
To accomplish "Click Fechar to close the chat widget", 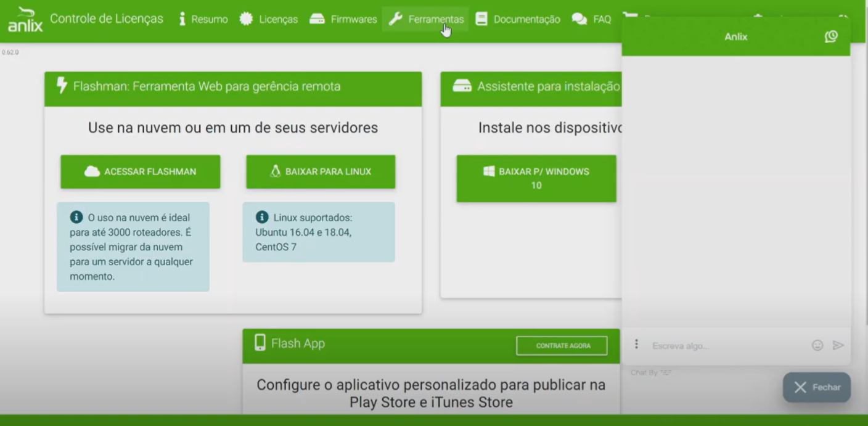I will 816,387.
